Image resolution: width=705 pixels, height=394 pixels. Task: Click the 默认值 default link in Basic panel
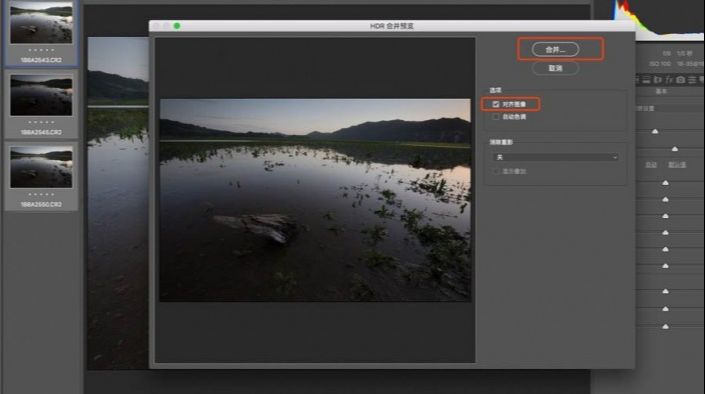[x=677, y=165]
